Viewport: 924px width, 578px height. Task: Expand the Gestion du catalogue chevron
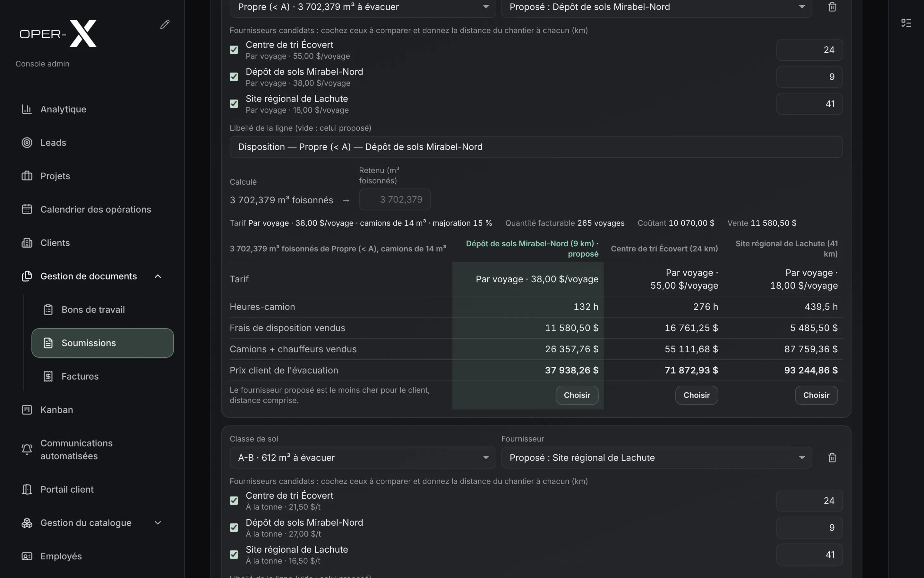pos(158,523)
